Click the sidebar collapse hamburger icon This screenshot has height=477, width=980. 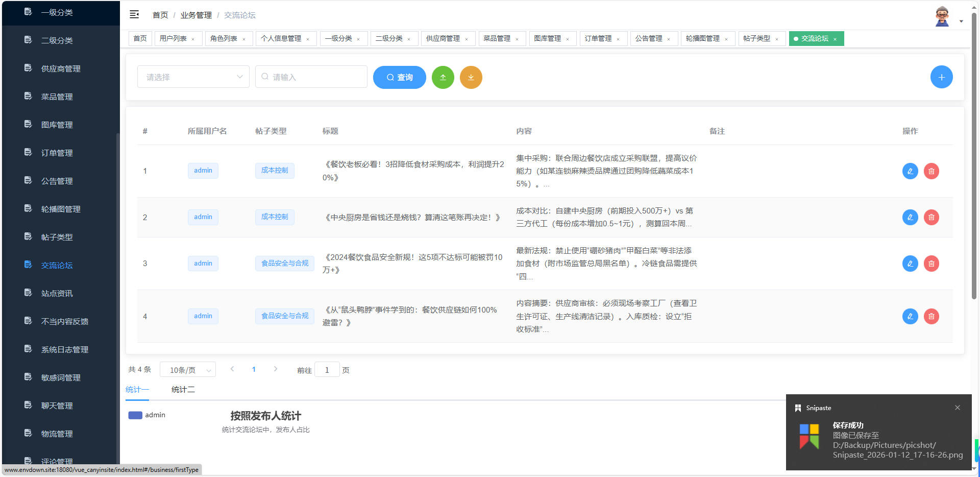point(134,15)
